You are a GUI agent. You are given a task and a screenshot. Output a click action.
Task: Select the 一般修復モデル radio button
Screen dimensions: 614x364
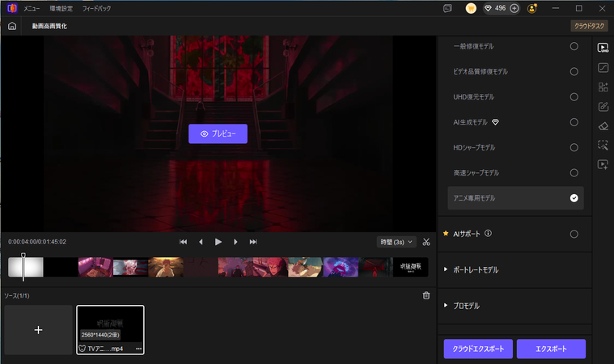tap(574, 46)
